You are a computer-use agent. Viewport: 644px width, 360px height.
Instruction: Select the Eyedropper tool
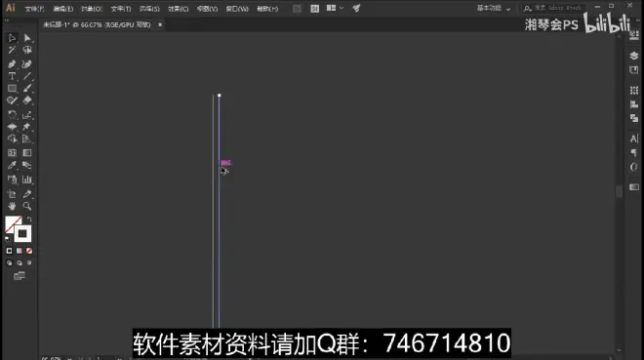(12, 165)
